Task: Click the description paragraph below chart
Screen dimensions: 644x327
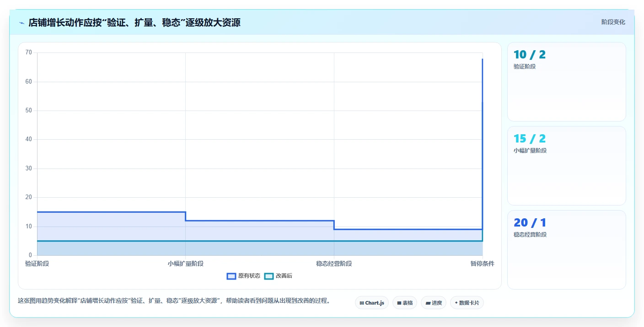Action: [x=174, y=301]
